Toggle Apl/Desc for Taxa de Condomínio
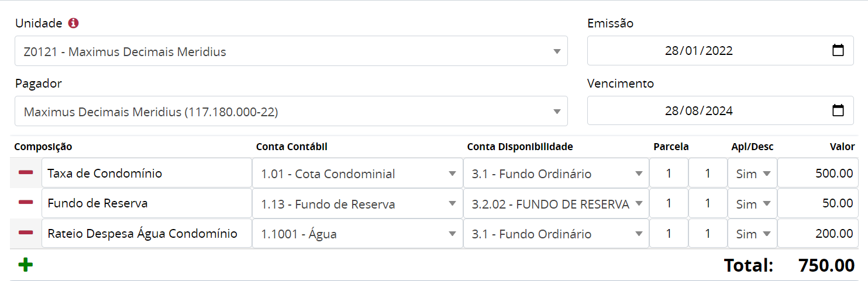Viewport: 868px width, 281px height. click(x=752, y=174)
